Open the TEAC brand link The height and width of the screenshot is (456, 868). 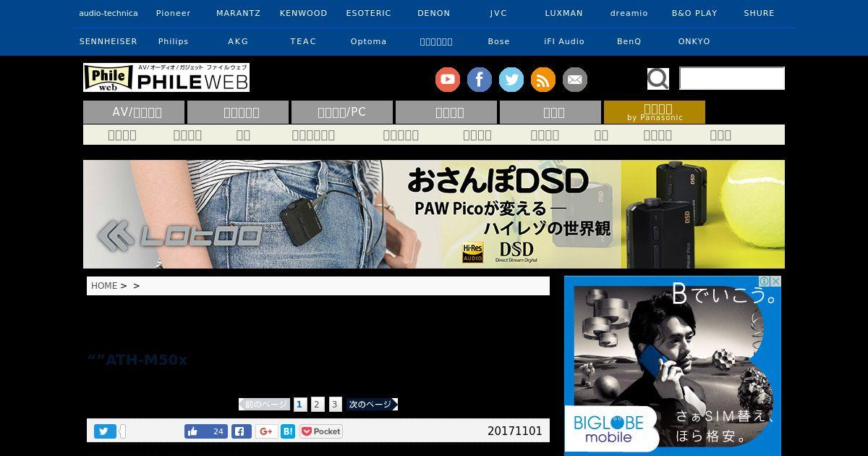(304, 42)
